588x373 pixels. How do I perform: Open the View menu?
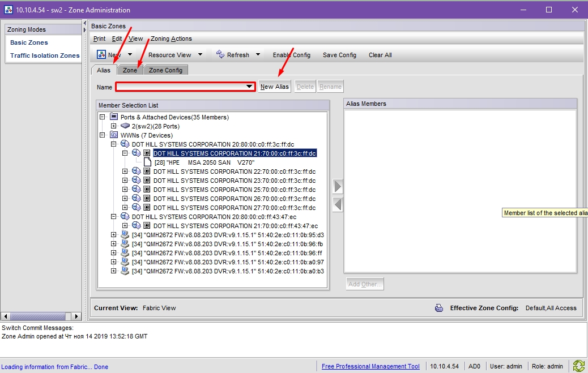coord(136,38)
